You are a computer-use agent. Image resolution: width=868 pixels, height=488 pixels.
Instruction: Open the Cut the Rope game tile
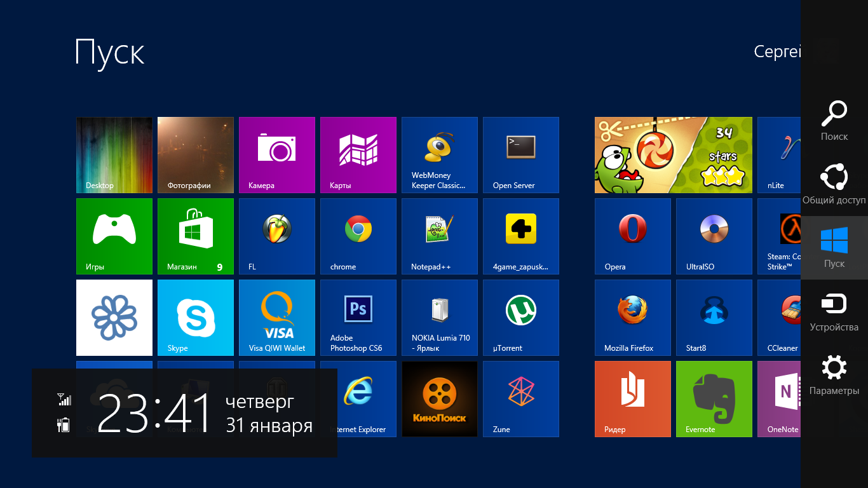click(673, 154)
